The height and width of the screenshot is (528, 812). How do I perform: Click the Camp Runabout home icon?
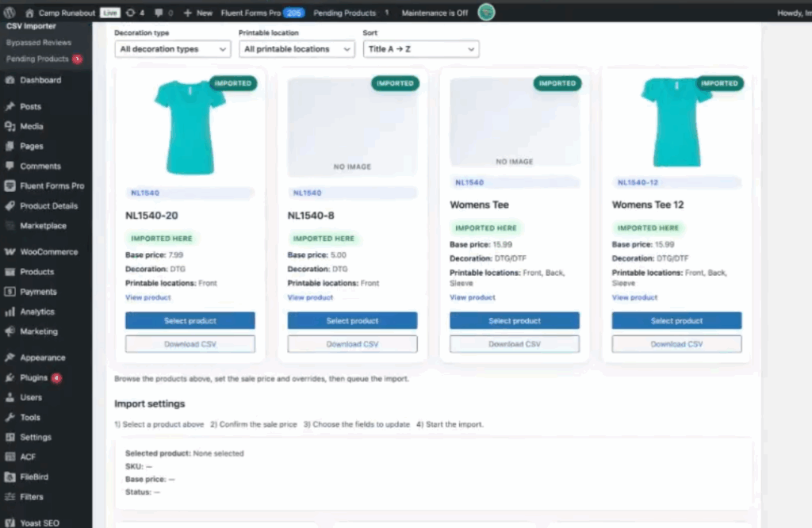(30, 13)
